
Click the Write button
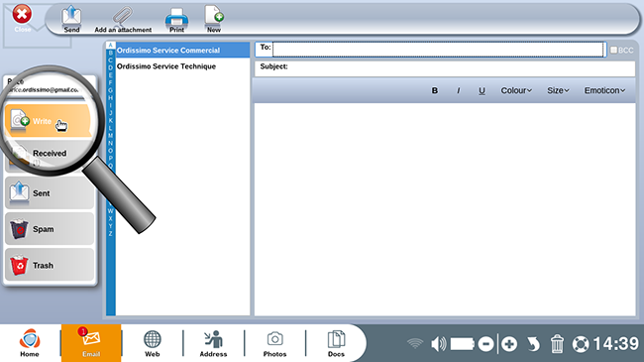(49, 121)
